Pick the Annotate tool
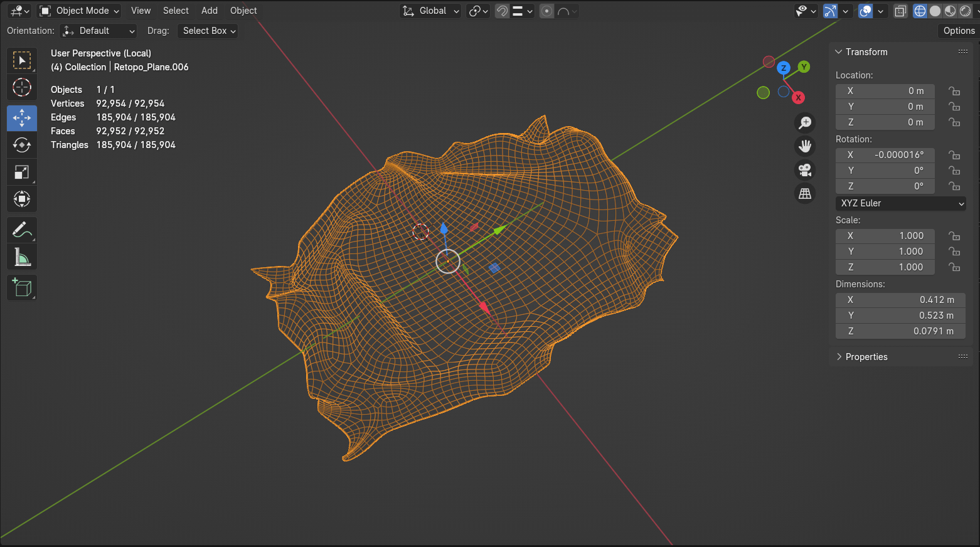 (x=22, y=230)
